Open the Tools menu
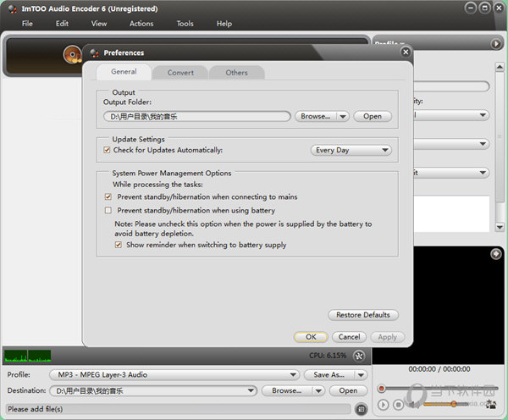 185,24
